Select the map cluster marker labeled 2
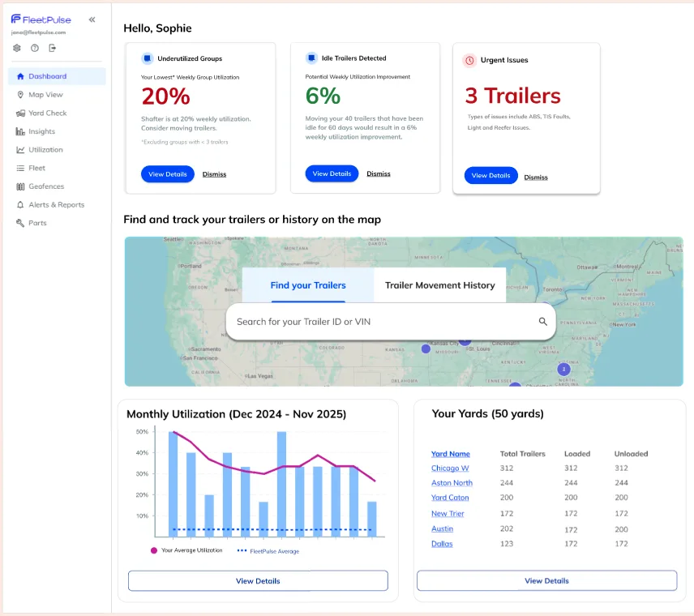694x616 pixels. (x=563, y=369)
